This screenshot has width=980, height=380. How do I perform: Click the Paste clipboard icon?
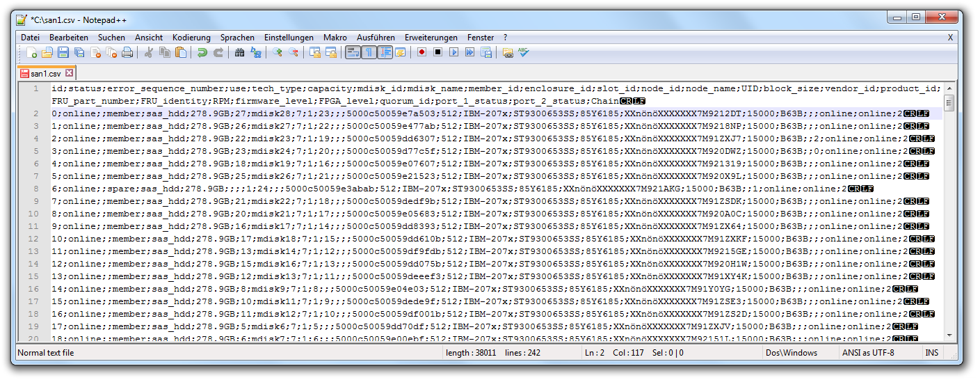pyautogui.click(x=181, y=52)
